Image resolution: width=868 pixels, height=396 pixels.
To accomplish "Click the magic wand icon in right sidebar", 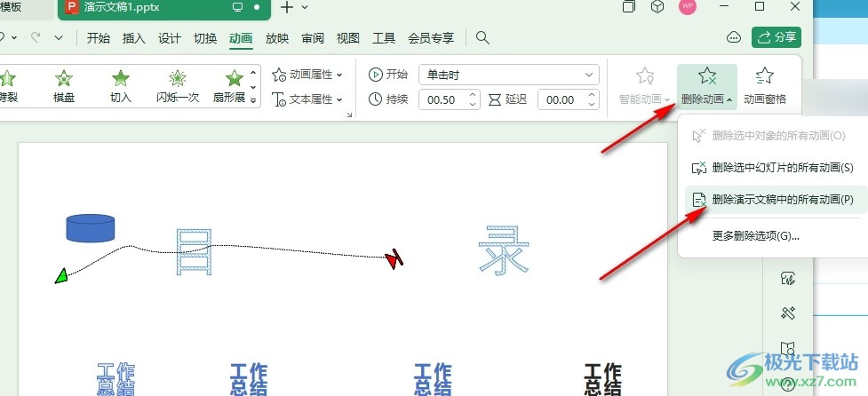I will tap(788, 313).
